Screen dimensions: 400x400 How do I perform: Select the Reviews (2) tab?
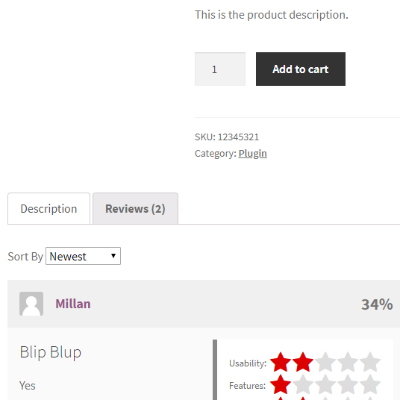click(x=135, y=209)
